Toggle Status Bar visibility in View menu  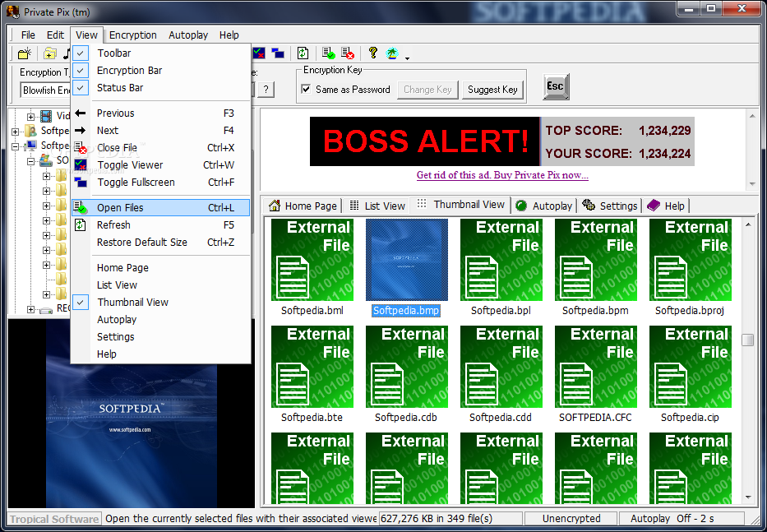click(161, 88)
